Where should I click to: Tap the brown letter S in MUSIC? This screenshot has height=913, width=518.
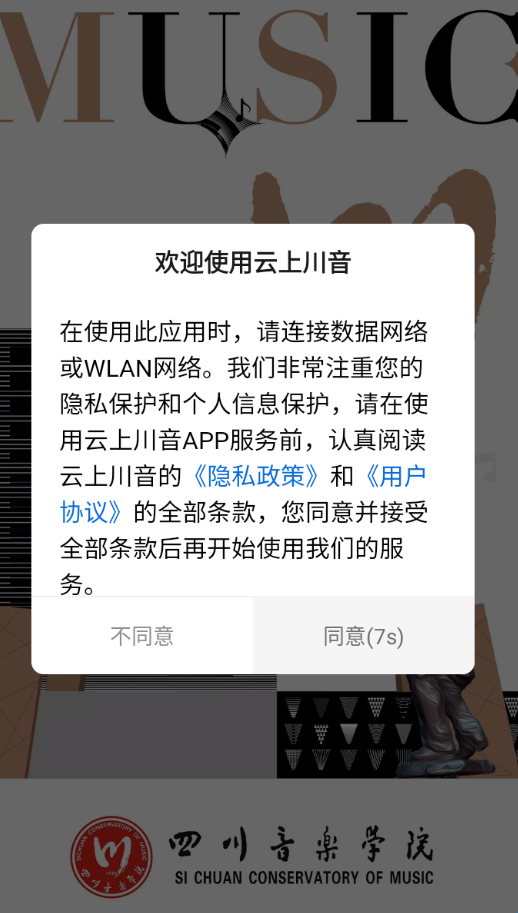(297, 65)
